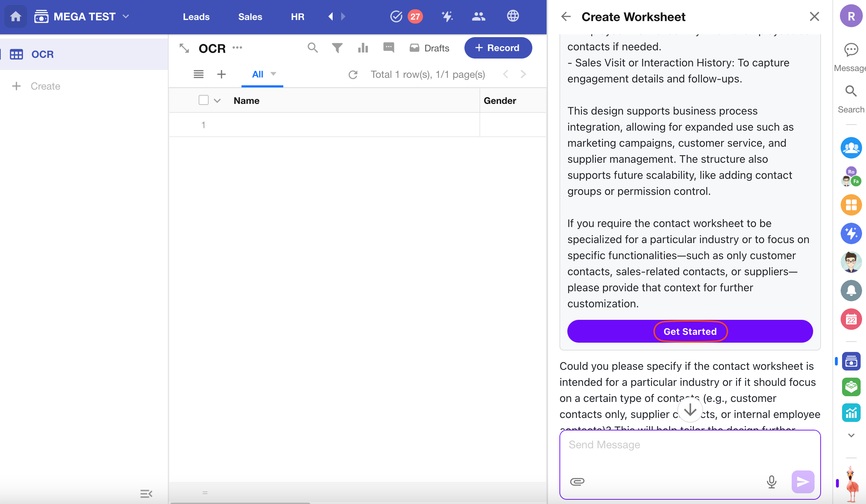Add a new Record
This screenshot has height=504, width=866.
point(498,48)
